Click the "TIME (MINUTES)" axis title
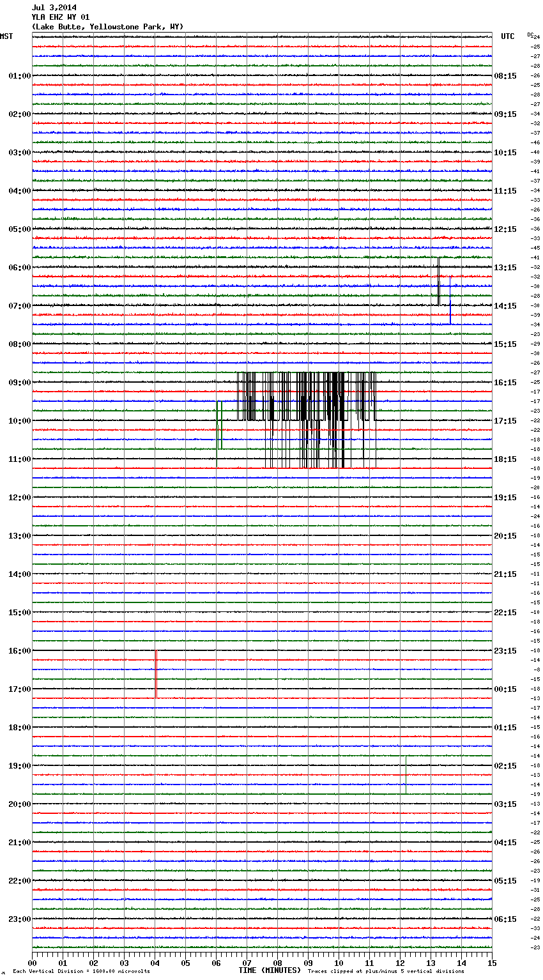 [270, 970]
